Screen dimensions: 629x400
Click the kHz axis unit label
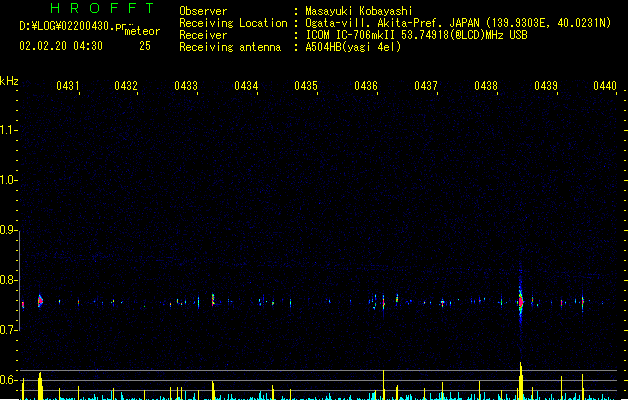pyautogui.click(x=9, y=81)
